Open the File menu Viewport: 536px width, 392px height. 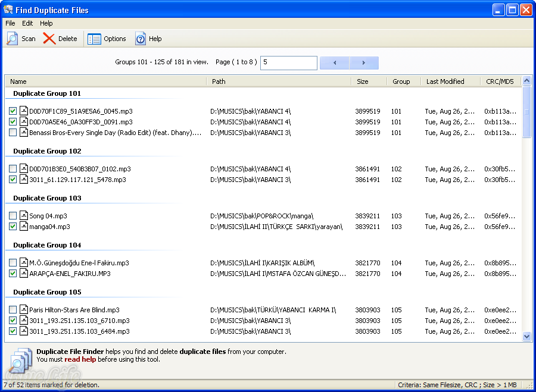click(10, 23)
